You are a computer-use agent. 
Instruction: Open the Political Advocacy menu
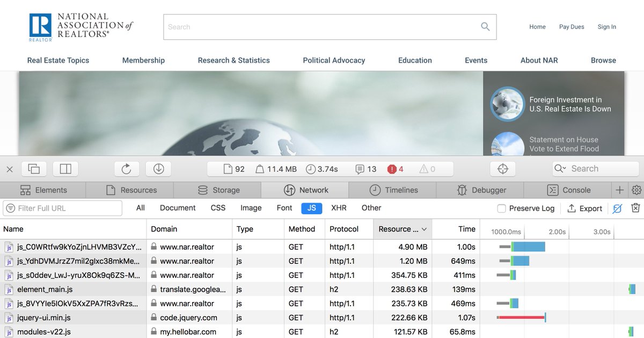pyautogui.click(x=334, y=60)
